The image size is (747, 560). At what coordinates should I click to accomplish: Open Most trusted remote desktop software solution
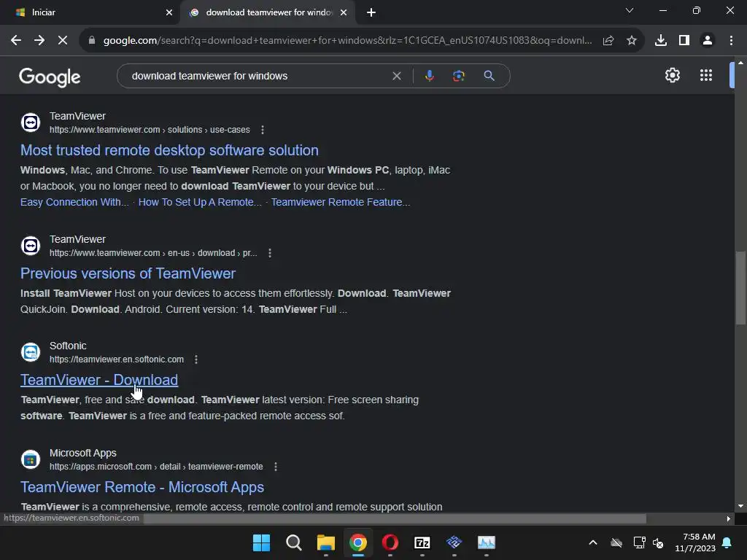click(169, 150)
